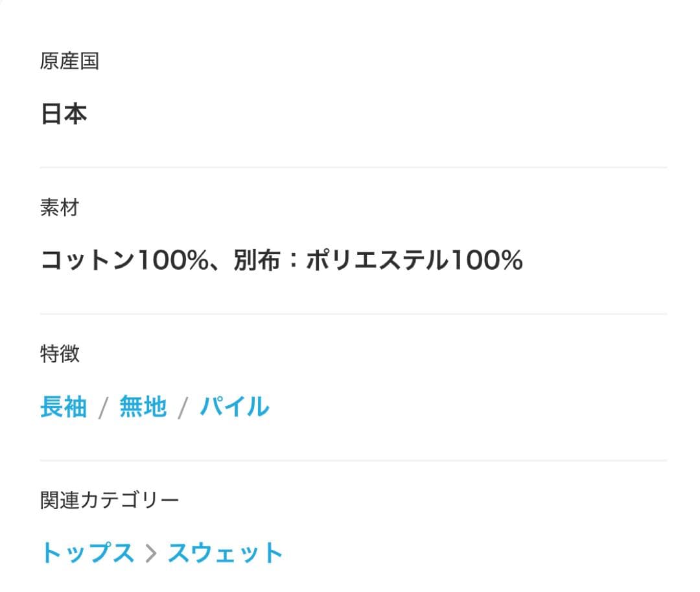Select the 無地 feature link

coord(143,407)
